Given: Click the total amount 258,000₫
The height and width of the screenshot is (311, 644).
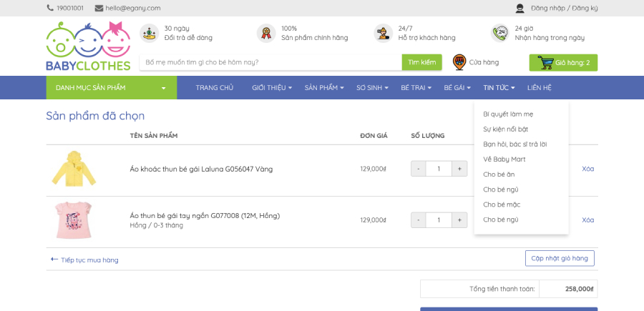Looking at the screenshot, I should tap(579, 289).
